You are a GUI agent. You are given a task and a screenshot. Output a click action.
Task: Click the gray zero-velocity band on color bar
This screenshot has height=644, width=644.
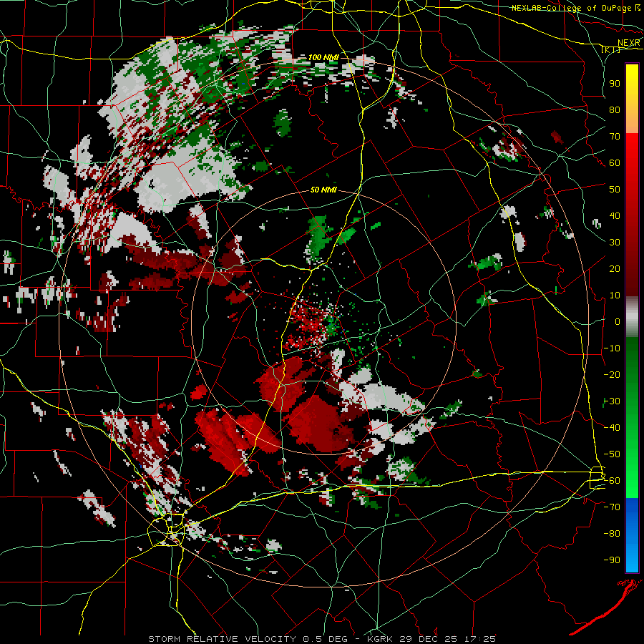(632, 317)
